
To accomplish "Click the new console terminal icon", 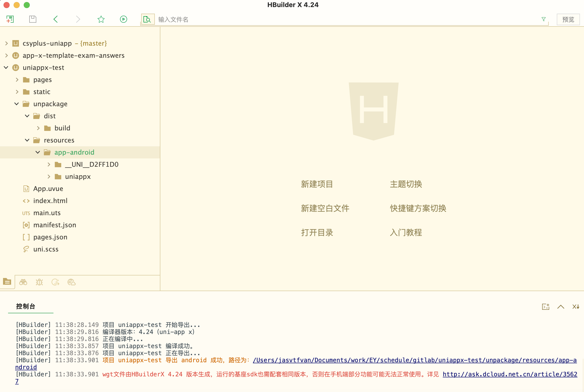I will 546,307.
